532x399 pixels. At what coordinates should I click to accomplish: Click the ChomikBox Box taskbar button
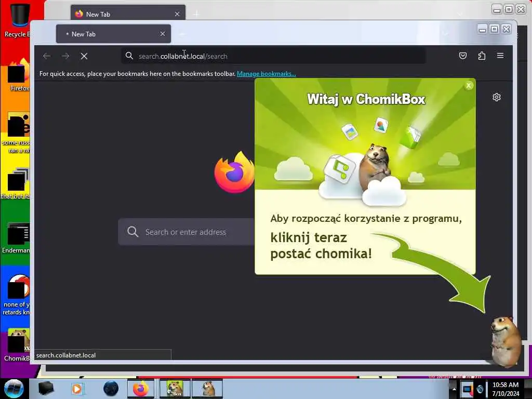(x=175, y=389)
